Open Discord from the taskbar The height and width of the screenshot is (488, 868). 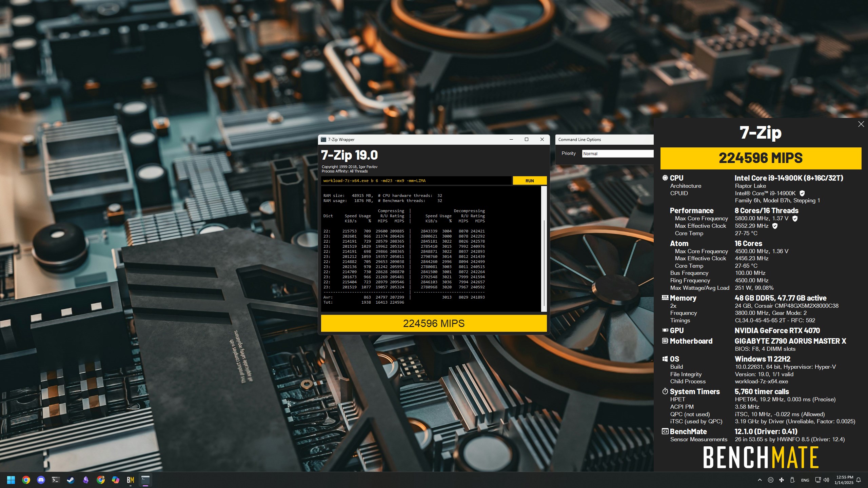pyautogui.click(x=41, y=480)
